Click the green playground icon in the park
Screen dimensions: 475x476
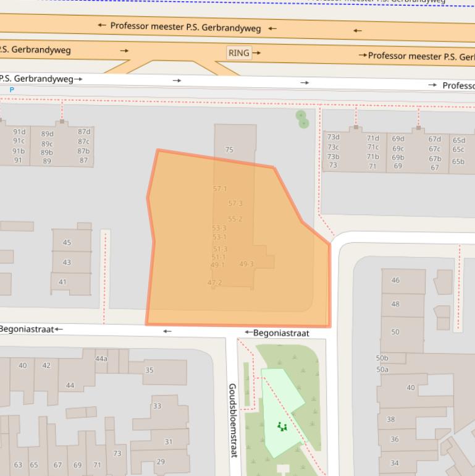coord(282,426)
